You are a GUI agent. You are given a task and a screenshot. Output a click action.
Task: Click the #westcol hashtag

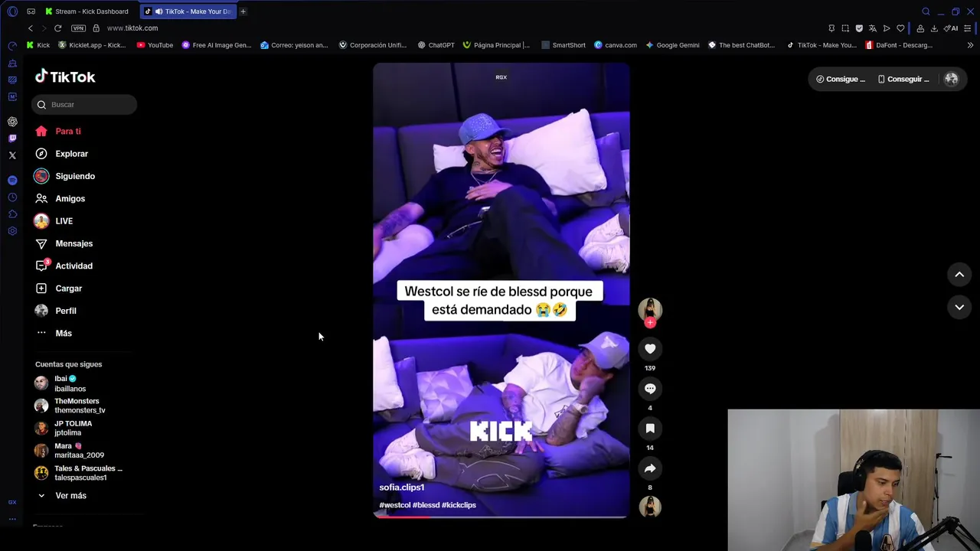395,505
